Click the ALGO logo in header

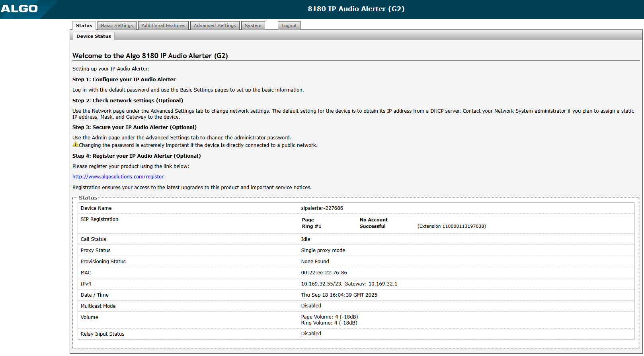(x=19, y=9)
